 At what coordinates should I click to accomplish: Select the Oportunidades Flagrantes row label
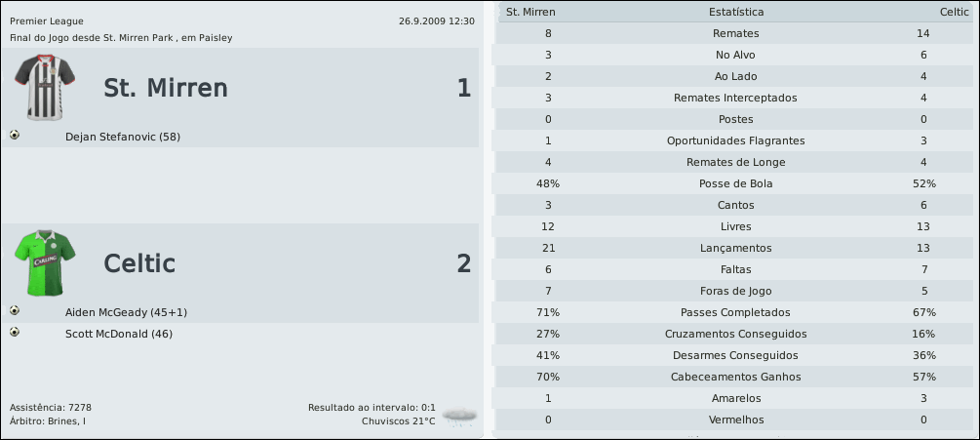(x=736, y=140)
